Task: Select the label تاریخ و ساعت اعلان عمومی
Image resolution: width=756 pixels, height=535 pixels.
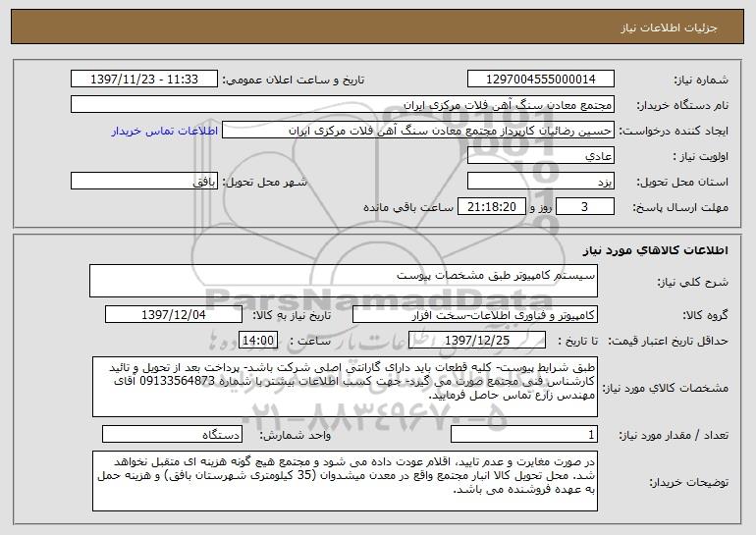Action: point(294,80)
